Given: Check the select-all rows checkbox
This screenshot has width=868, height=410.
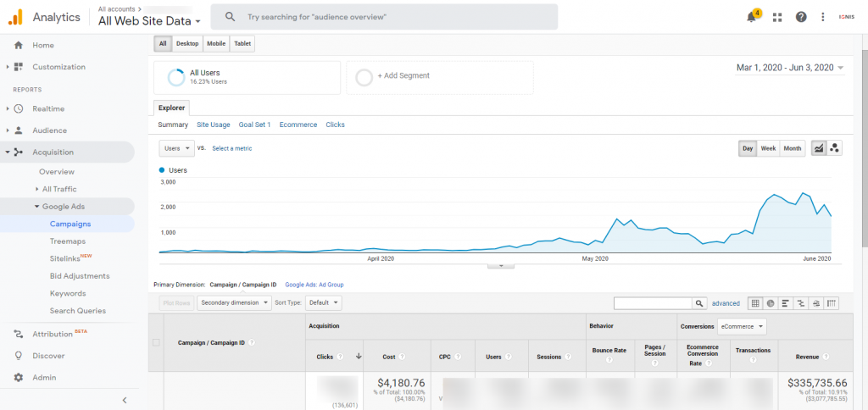Looking at the screenshot, I should point(155,343).
